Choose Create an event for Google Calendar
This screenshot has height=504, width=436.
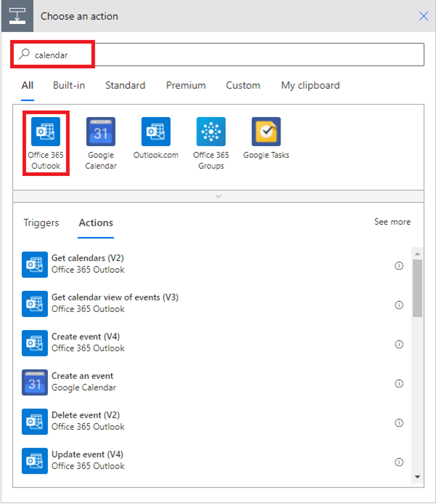(212, 382)
